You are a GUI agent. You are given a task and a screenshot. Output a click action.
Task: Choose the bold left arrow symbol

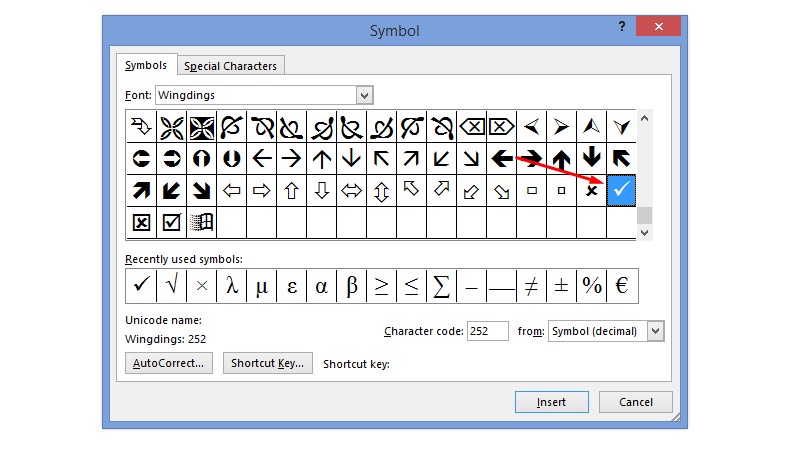coord(502,159)
